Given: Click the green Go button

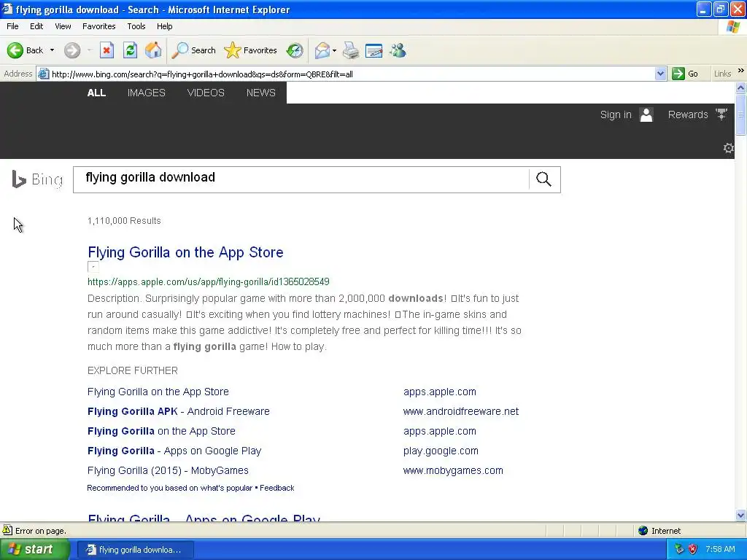Looking at the screenshot, I should pyautogui.click(x=685, y=74).
